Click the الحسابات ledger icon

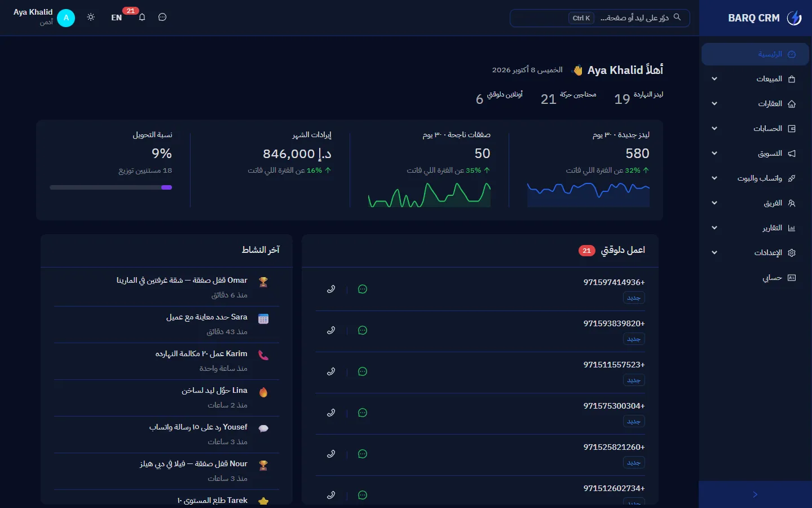pyautogui.click(x=792, y=129)
